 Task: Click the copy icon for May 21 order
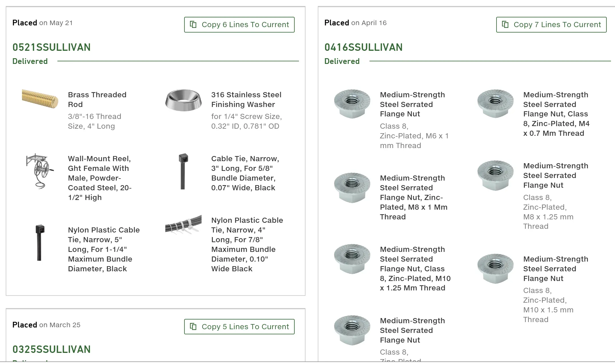coord(193,25)
